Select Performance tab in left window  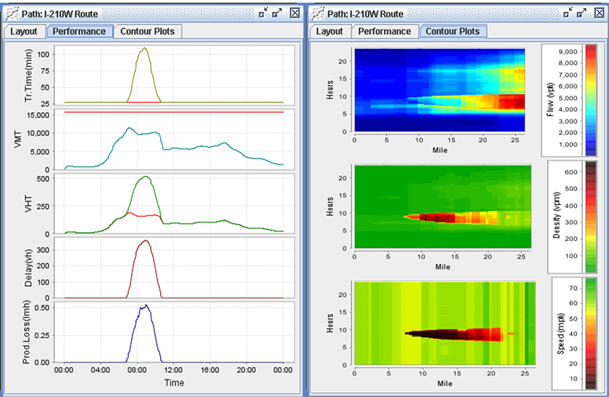(x=79, y=31)
